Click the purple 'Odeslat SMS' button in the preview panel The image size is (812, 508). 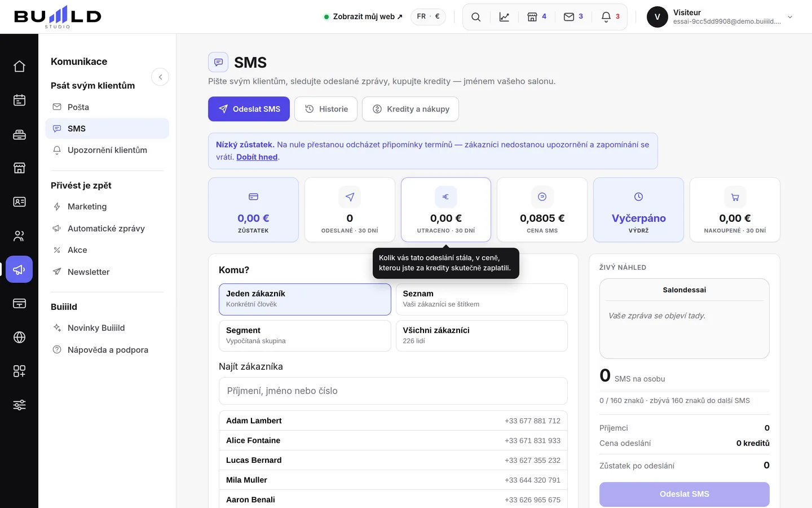685,494
